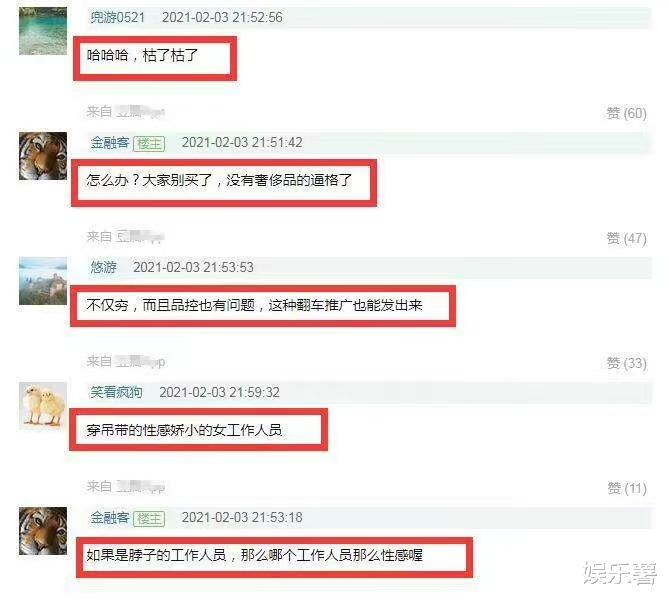The image size is (669, 602).
Task: Click the first tiger avatar of 金融客
Action: 43,156
